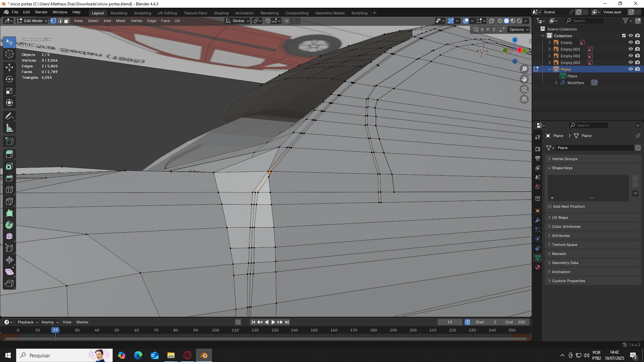
Task: Click the camera view gizmo button
Action: tap(524, 89)
